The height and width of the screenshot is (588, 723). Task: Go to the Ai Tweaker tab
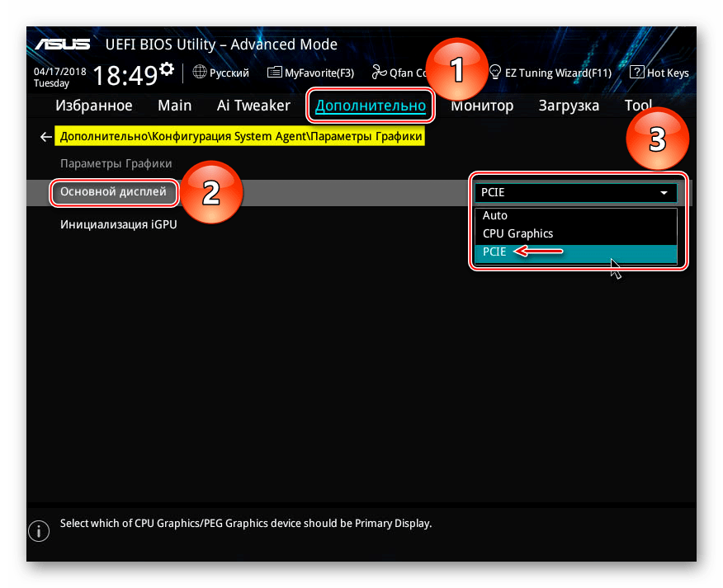click(x=253, y=106)
